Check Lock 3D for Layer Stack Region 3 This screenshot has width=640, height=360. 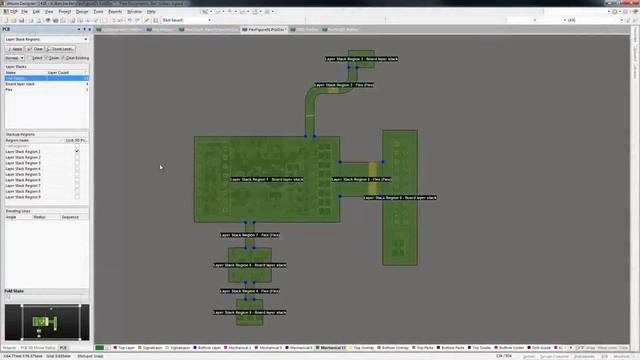pos(77,163)
